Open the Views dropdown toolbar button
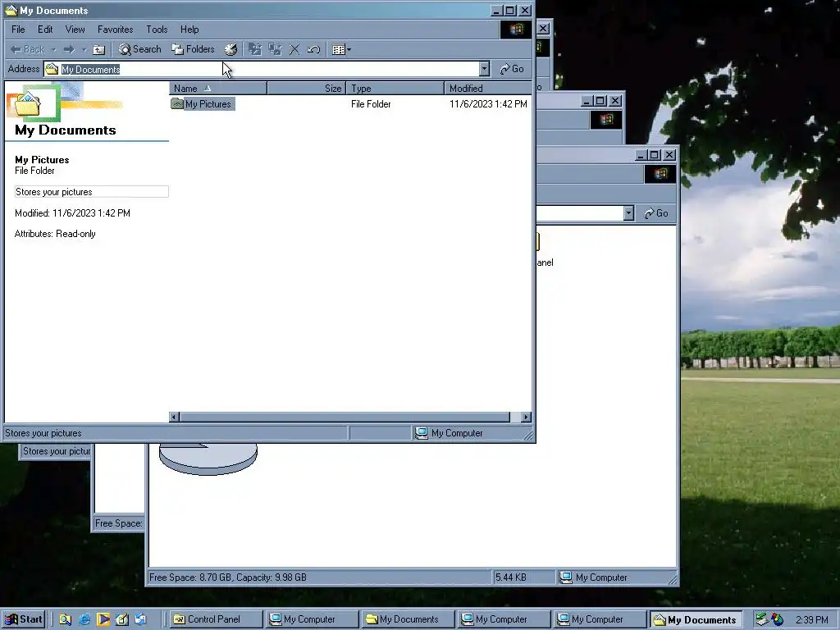Screen dimensions: 840x630 pyautogui.click(x=341, y=49)
